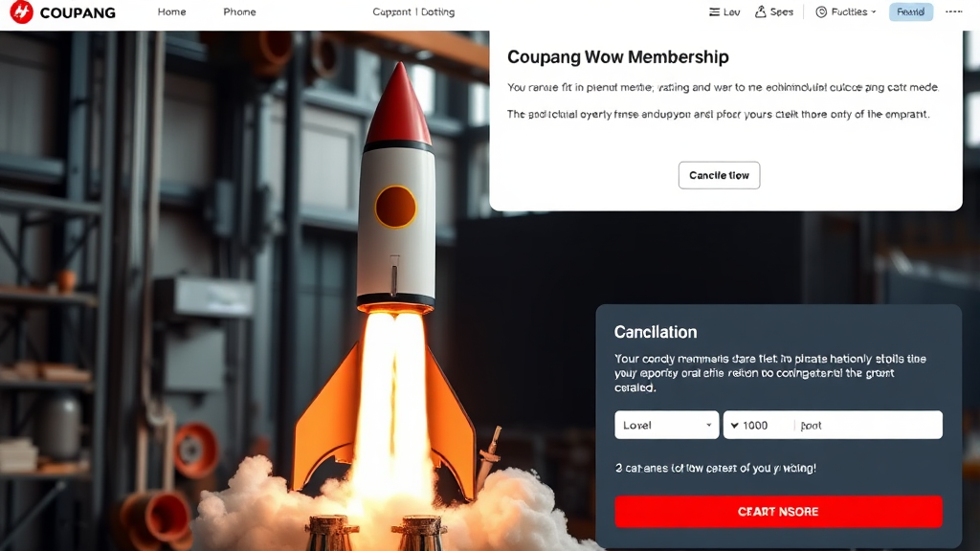980x551 pixels.
Task: Open the hamburger Lev menu icon
Action: pyautogui.click(x=714, y=11)
